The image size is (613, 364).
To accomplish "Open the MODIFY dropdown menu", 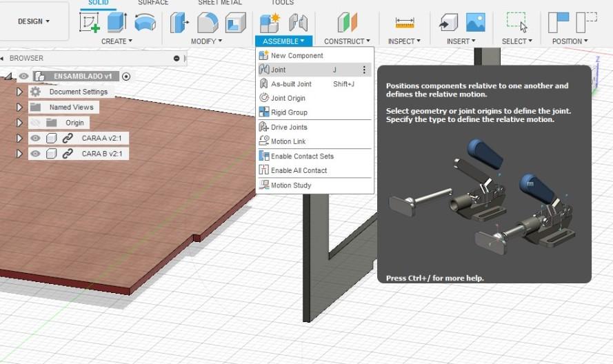I will tap(206, 41).
